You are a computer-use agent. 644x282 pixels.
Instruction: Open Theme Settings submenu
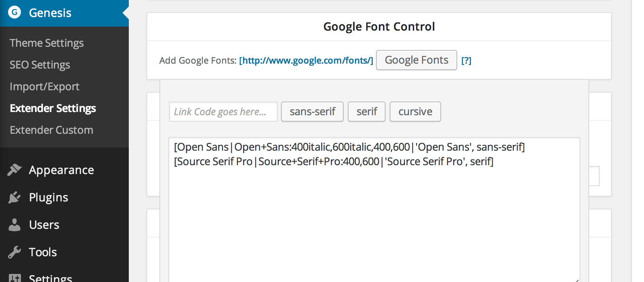[47, 43]
